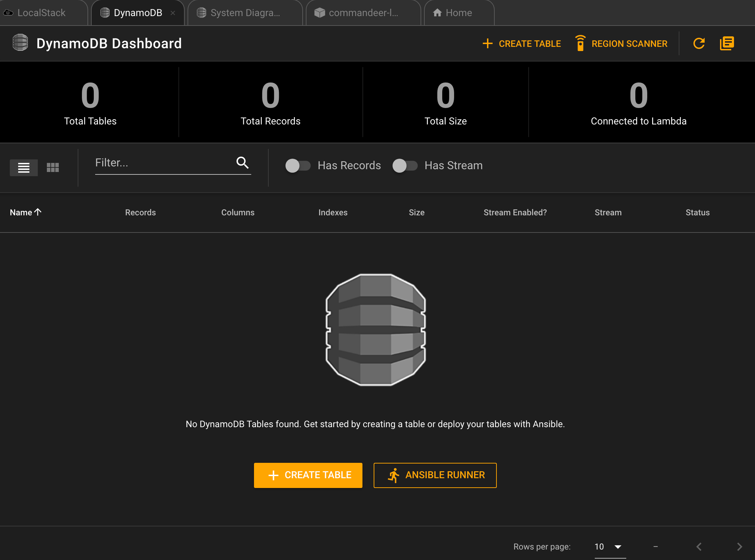Click the Indexes column header
Image resolution: width=755 pixels, height=560 pixels.
click(x=333, y=213)
